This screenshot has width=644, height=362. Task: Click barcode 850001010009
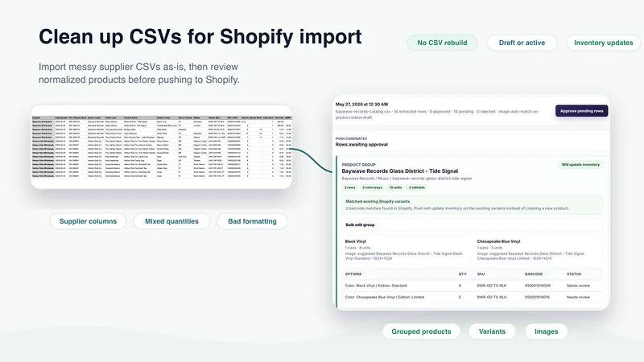[537, 286]
